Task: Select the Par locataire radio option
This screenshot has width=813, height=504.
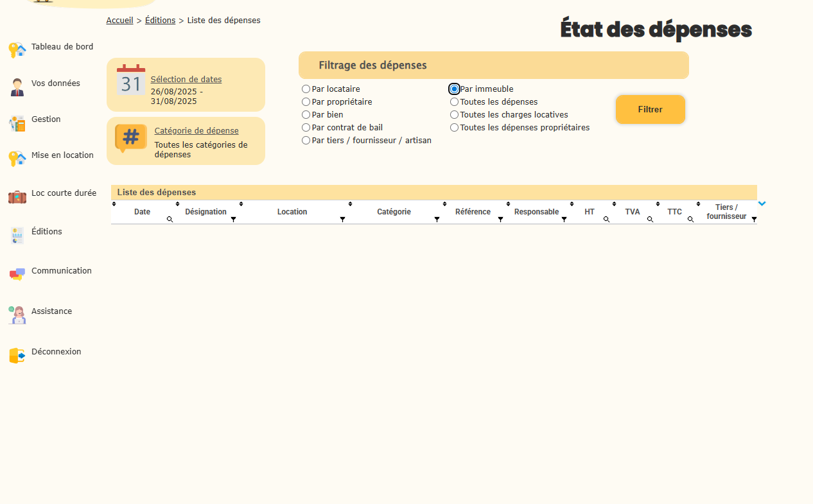Action: 306,89
